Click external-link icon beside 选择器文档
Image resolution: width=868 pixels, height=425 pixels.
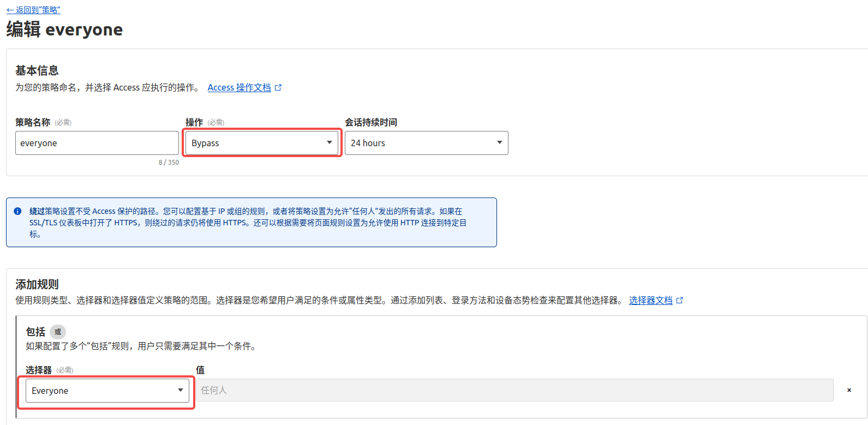click(680, 300)
